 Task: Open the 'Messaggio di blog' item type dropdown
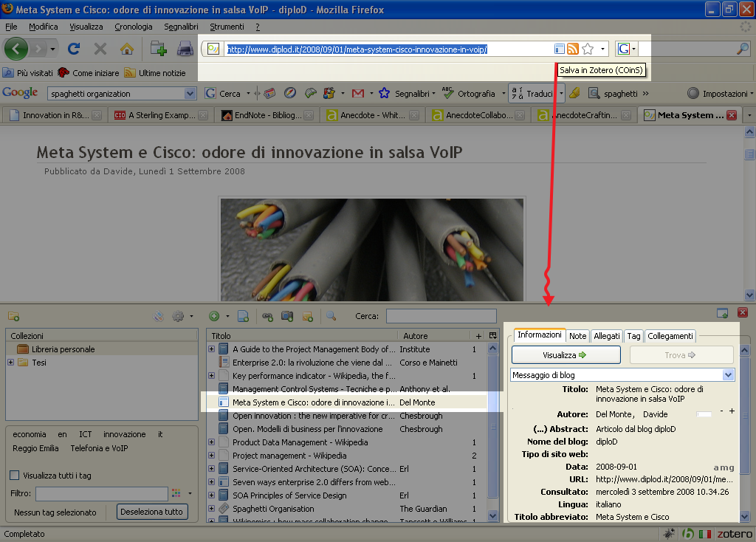728,374
